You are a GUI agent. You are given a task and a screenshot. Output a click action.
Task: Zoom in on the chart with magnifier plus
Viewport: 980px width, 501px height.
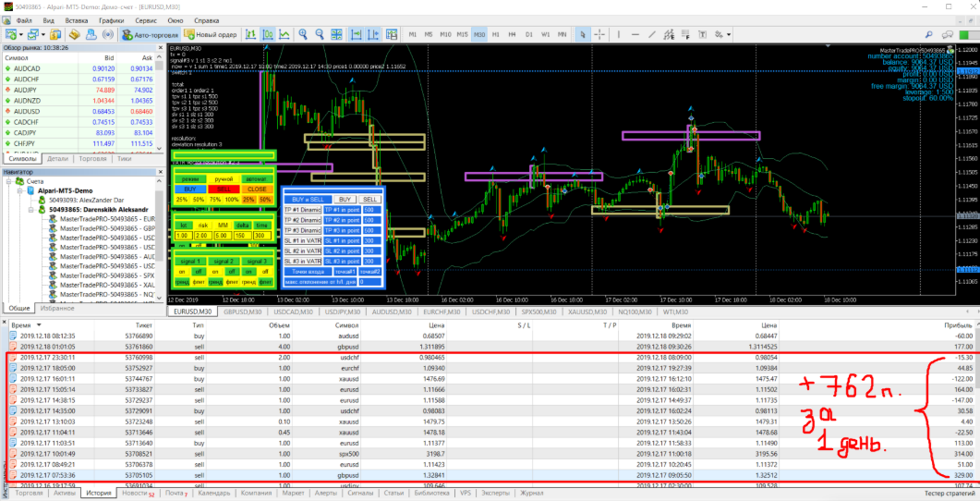click(x=303, y=34)
